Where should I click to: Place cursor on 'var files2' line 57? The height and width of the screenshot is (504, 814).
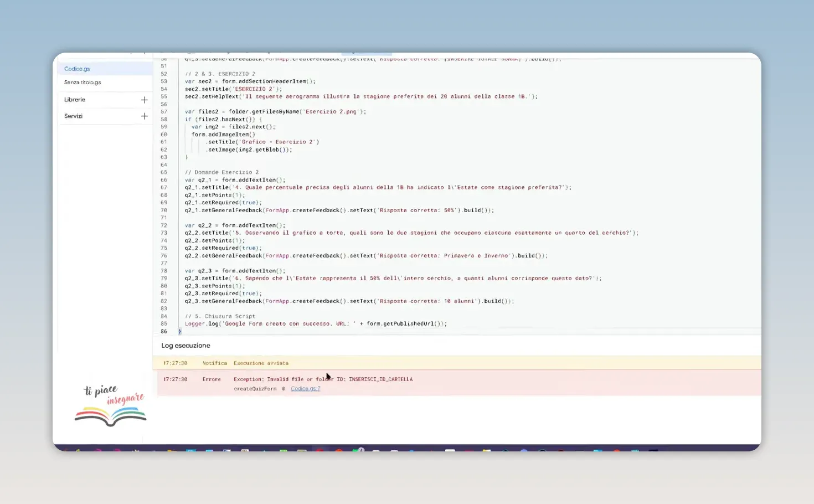pyautogui.click(x=275, y=111)
